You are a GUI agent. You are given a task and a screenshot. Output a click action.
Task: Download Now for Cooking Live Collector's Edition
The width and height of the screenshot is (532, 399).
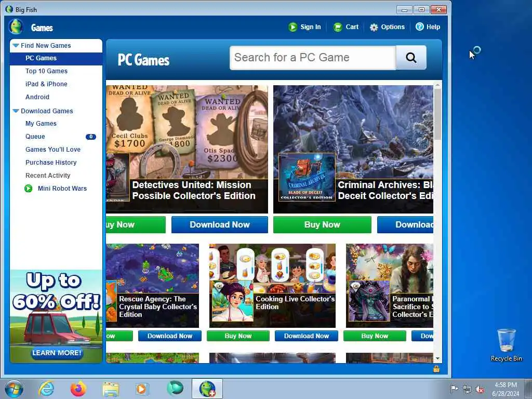(x=307, y=336)
